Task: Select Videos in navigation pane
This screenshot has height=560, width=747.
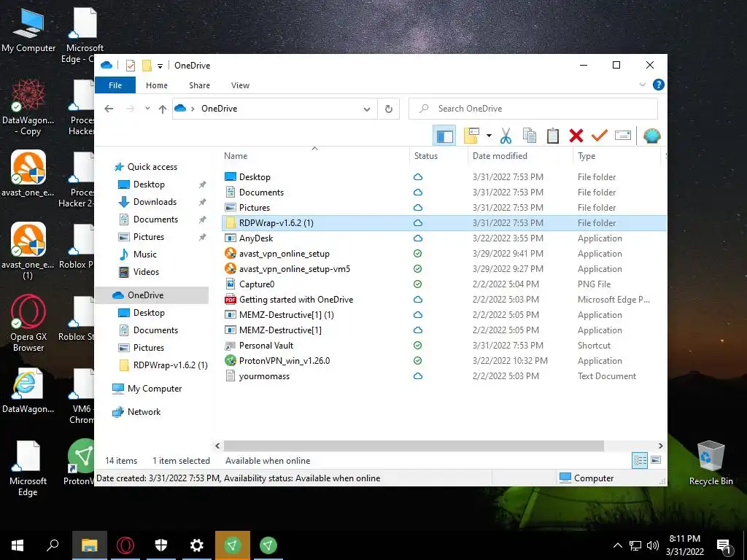Action: (146, 272)
